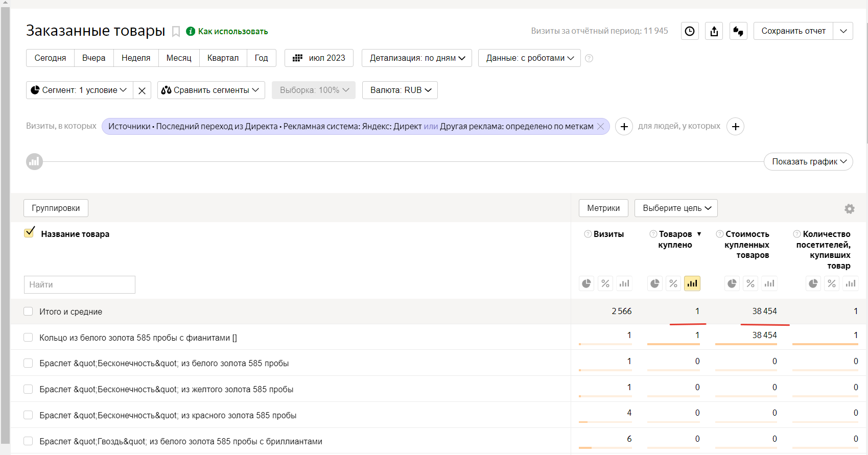Open table settings gear icon

849,209
